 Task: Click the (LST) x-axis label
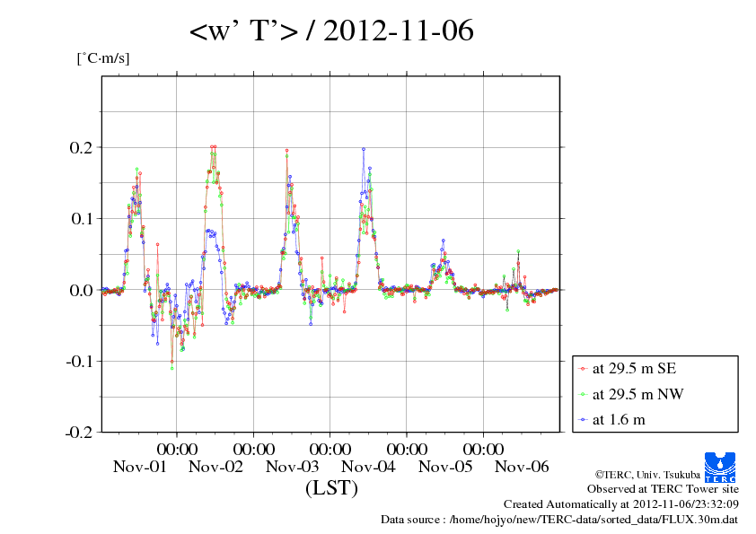(331, 489)
